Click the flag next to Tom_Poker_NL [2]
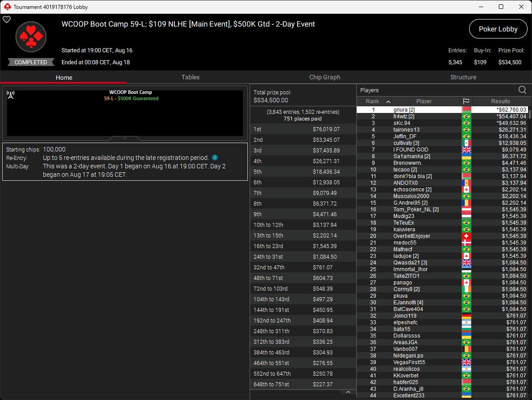The image size is (532, 400). pyautogui.click(x=466, y=210)
